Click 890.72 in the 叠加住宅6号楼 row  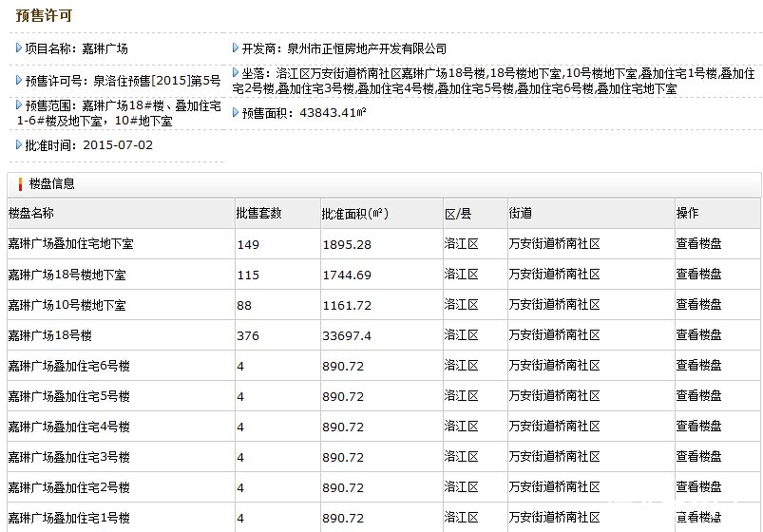click(343, 366)
